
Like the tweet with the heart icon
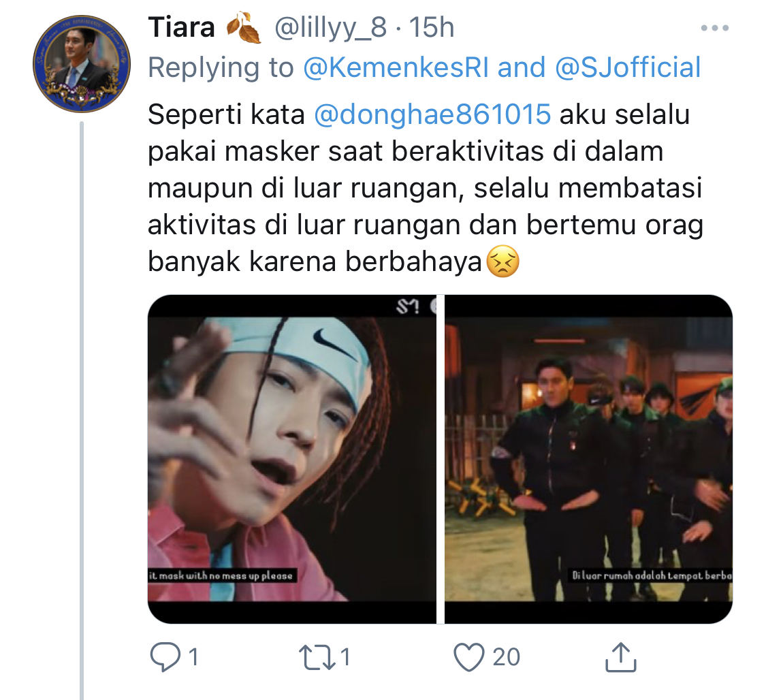point(469,657)
